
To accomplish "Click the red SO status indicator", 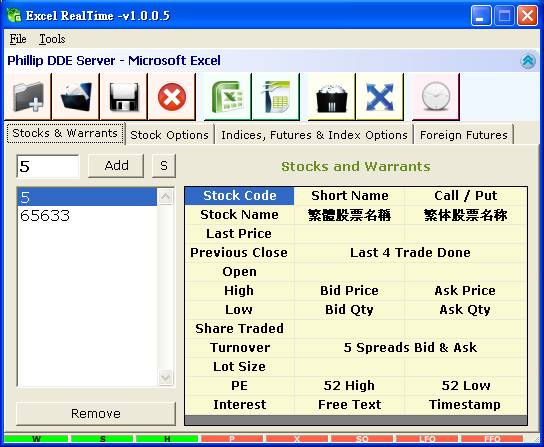I will coord(362,439).
